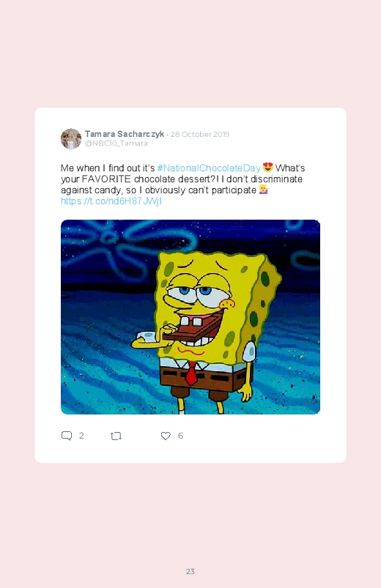Click the like count 6

click(180, 436)
